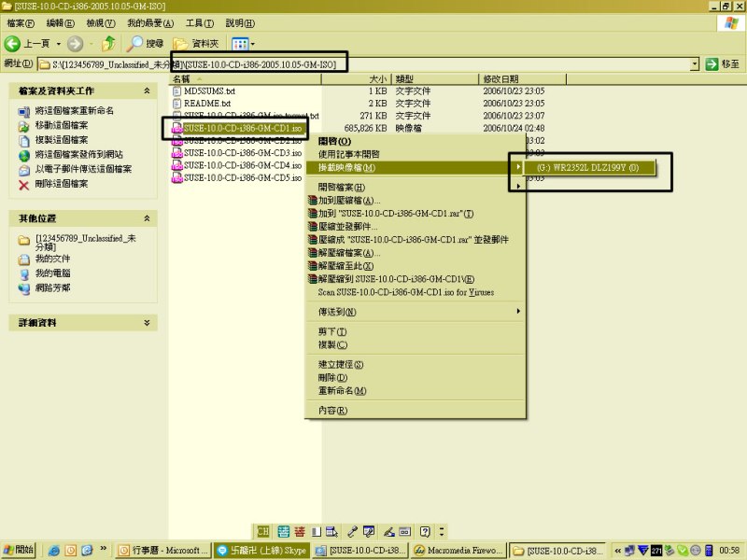Toggle the 資料夾 folders pane
The height and width of the screenshot is (560, 747).
click(x=196, y=44)
